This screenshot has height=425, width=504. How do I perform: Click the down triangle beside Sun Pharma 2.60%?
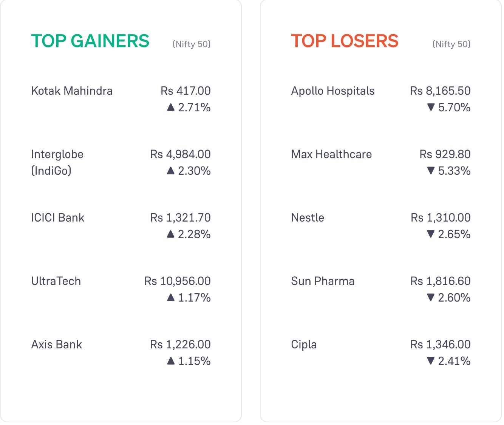click(431, 298)
